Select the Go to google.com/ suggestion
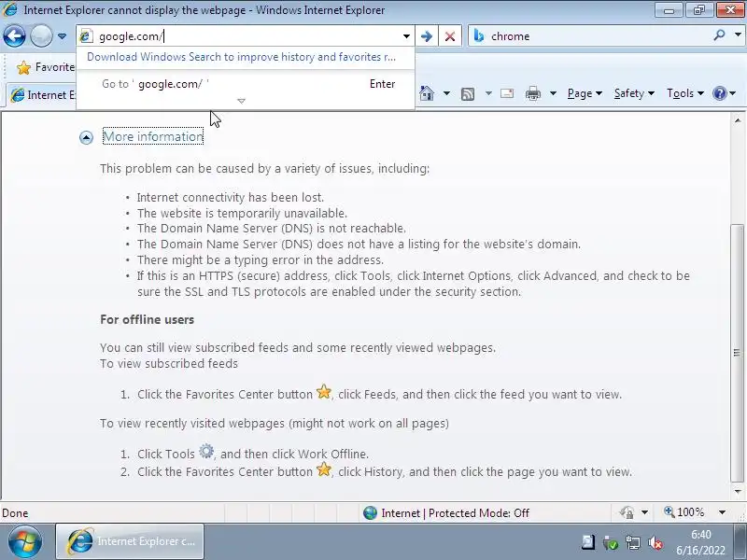Viewport: 747px width, 560px height. (x=246, y=84)
